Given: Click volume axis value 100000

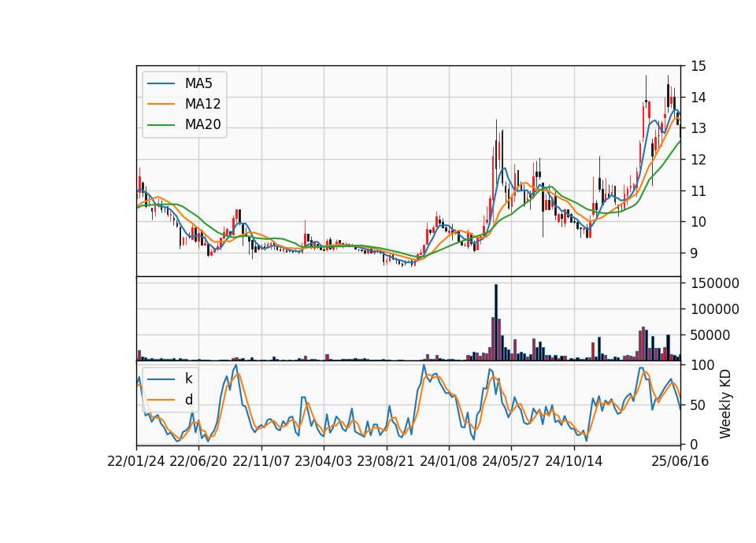Looking at the screenshot, I should point(715,309).
